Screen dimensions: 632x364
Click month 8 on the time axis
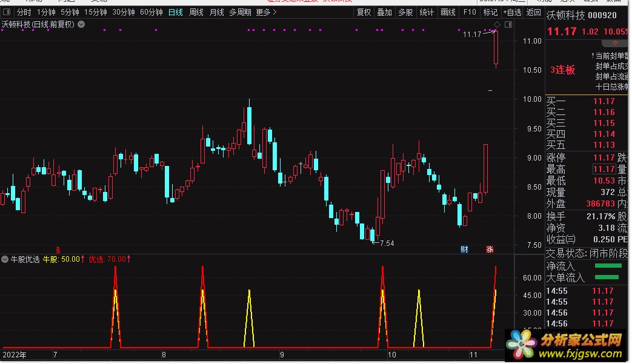[164, 355]
